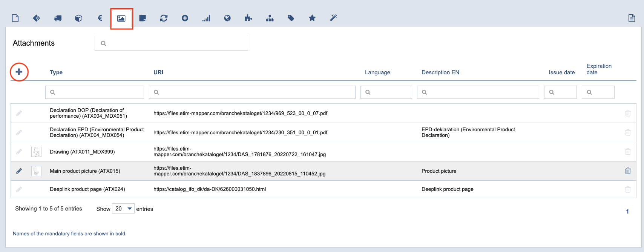Open the blank document tab icon
Image resolution: width=644 pixels, height=252 pixels.
[15, 18]
